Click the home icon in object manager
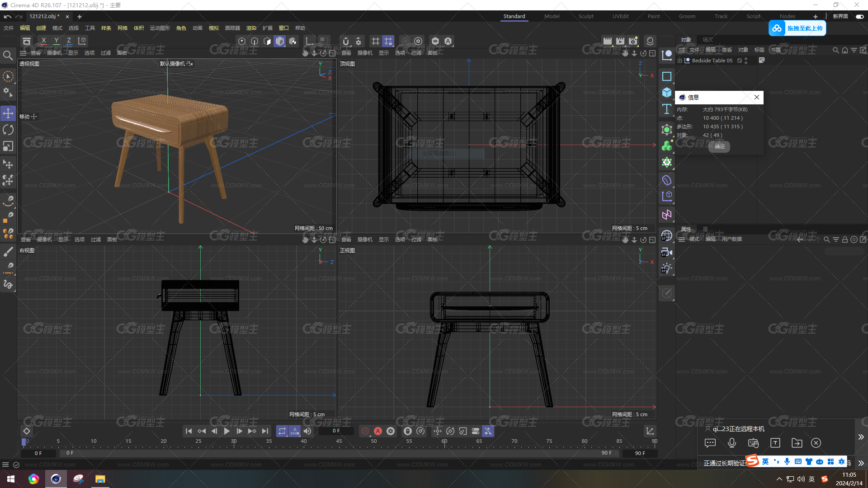This screenshot has height=488, width=868. (845, 50)
